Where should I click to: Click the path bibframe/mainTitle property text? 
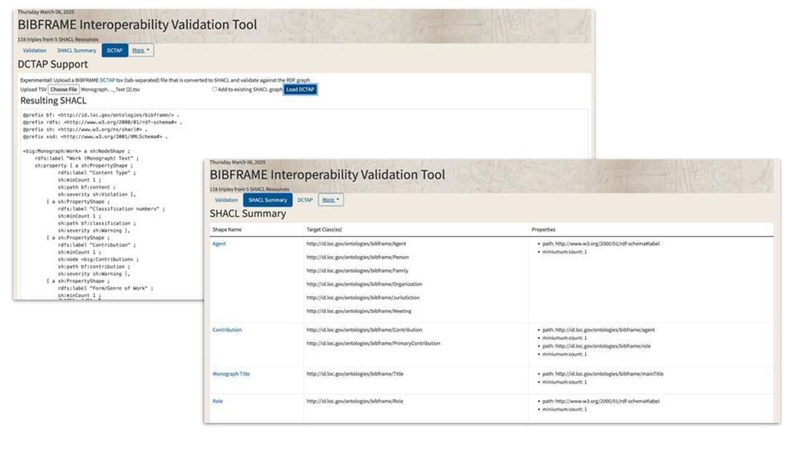(603, 374)
